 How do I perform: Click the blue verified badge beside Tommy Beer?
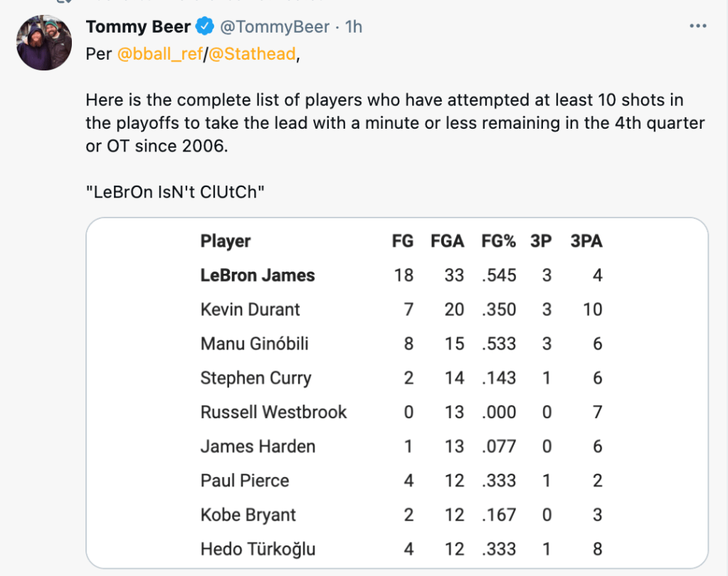[204, 27]
